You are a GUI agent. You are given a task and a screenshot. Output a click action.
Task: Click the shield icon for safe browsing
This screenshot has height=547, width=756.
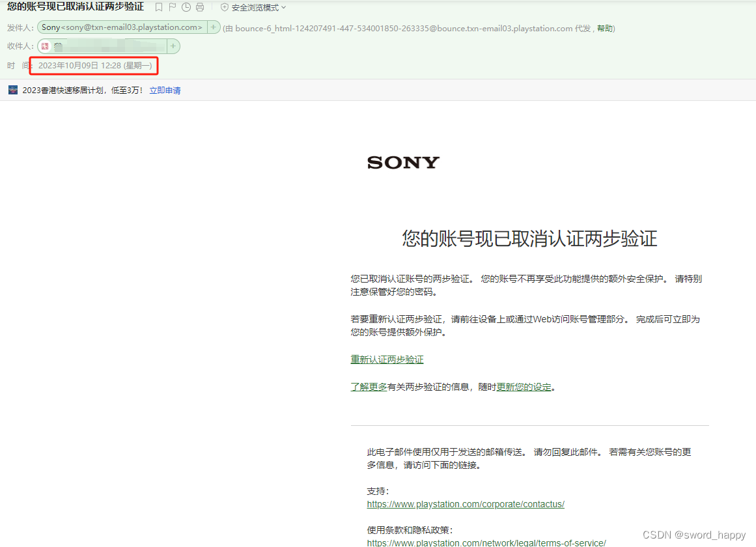pos(225,7)
